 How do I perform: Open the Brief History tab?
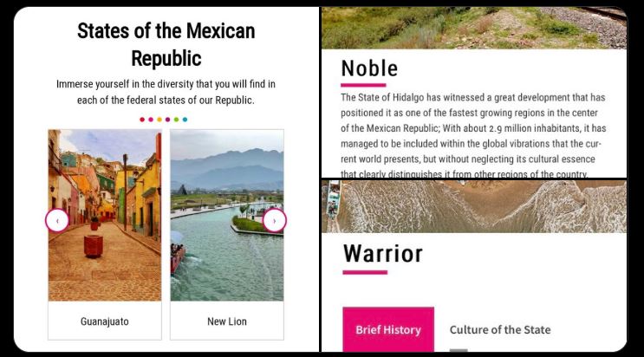coord(388,329)
